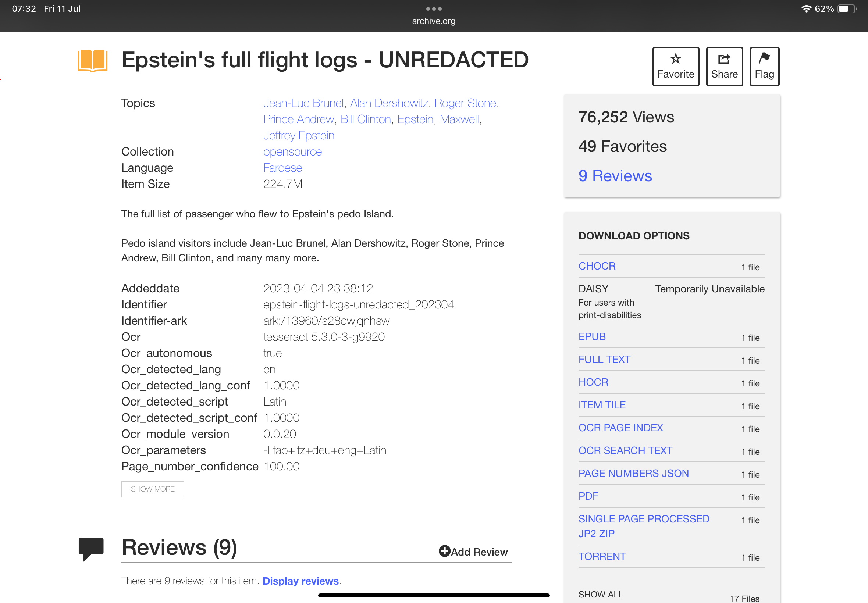Click the tesseract 5.3.0-3-g9920 OCR value
868x603 pixels.
point(324,337)
